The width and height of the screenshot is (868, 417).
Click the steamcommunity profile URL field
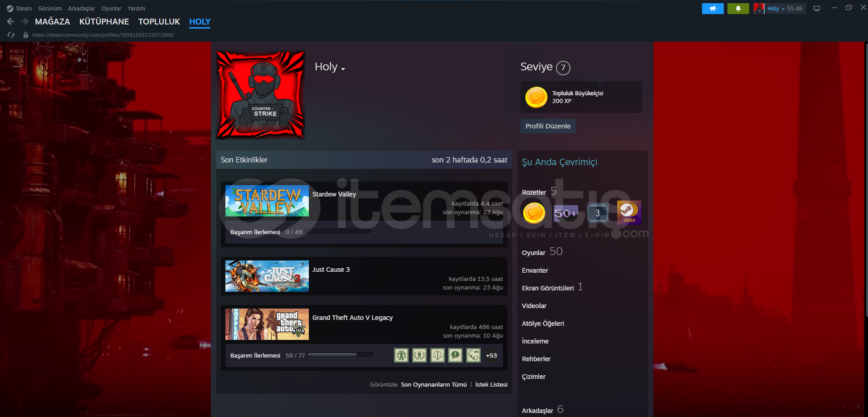103,35
